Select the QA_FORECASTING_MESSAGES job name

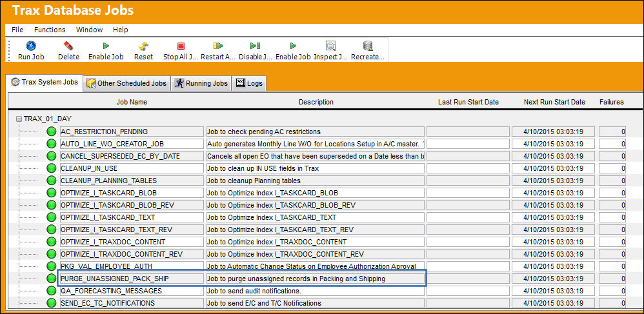[132, 291]
